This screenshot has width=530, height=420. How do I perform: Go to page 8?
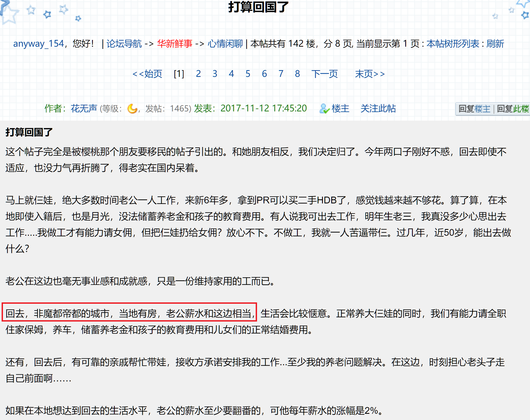coord(297,74)
